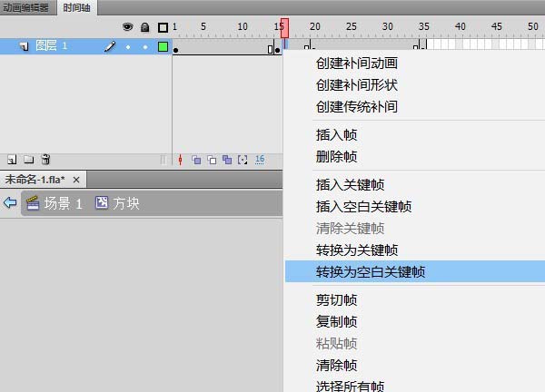The height and width of the screenshot is (392, 545).
Task: Choose 创建补间动画 from context menu
Action: click(x=357, y=64)
